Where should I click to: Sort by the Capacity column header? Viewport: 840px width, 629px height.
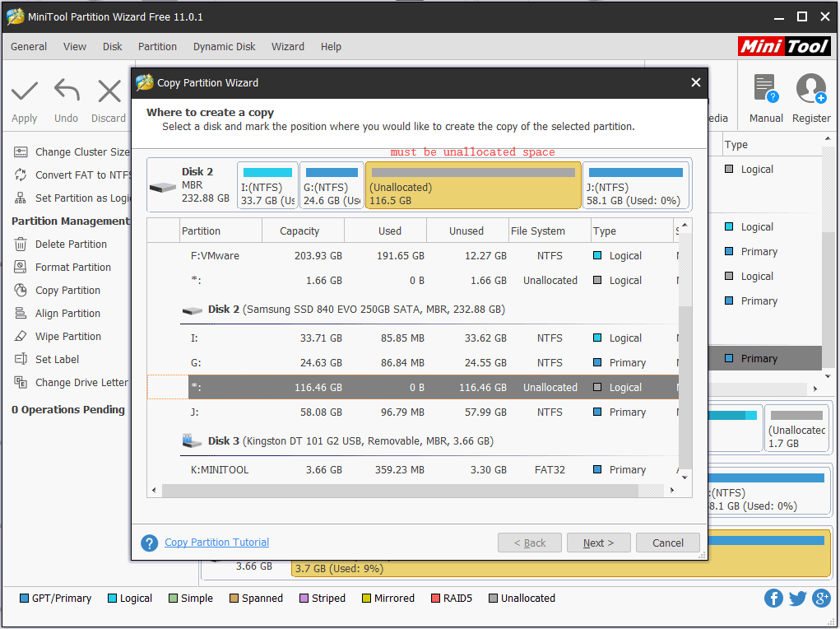(x=303, y=231)
